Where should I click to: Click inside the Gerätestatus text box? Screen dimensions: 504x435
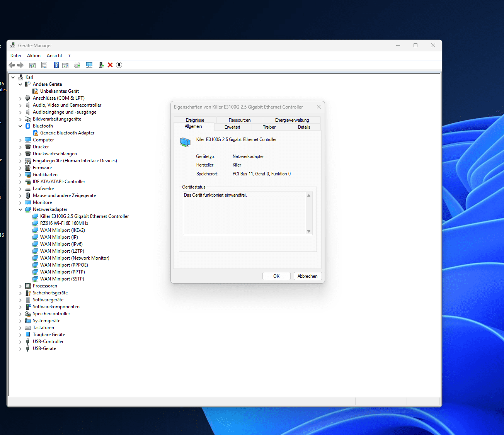(245, 213)
